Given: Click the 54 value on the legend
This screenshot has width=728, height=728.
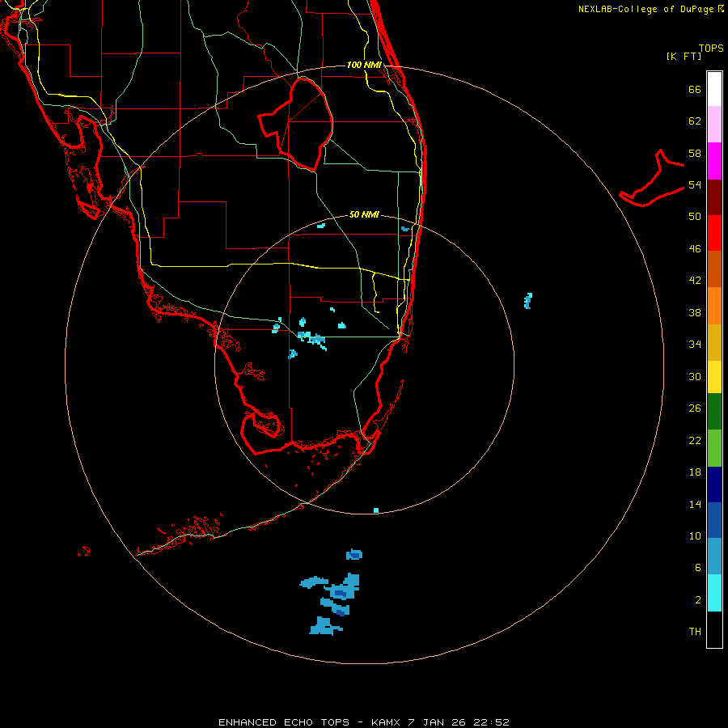Looking at the screenshot, I should (695, 184).
